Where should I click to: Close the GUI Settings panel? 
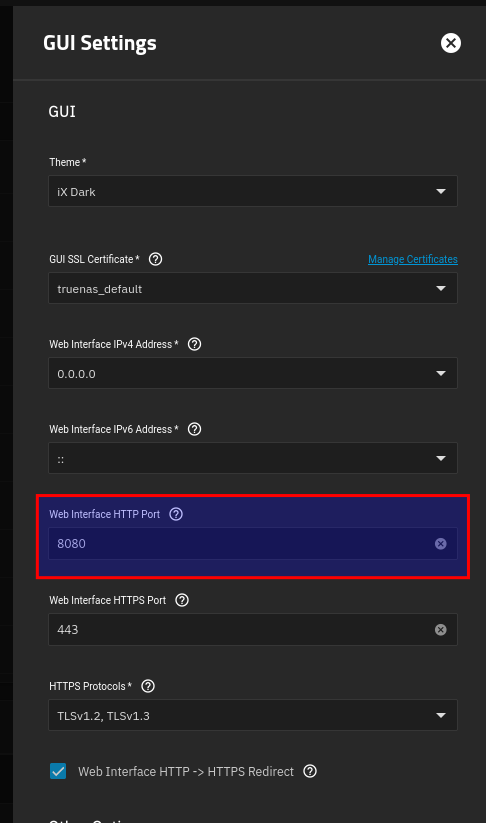[x=450, y=43]
